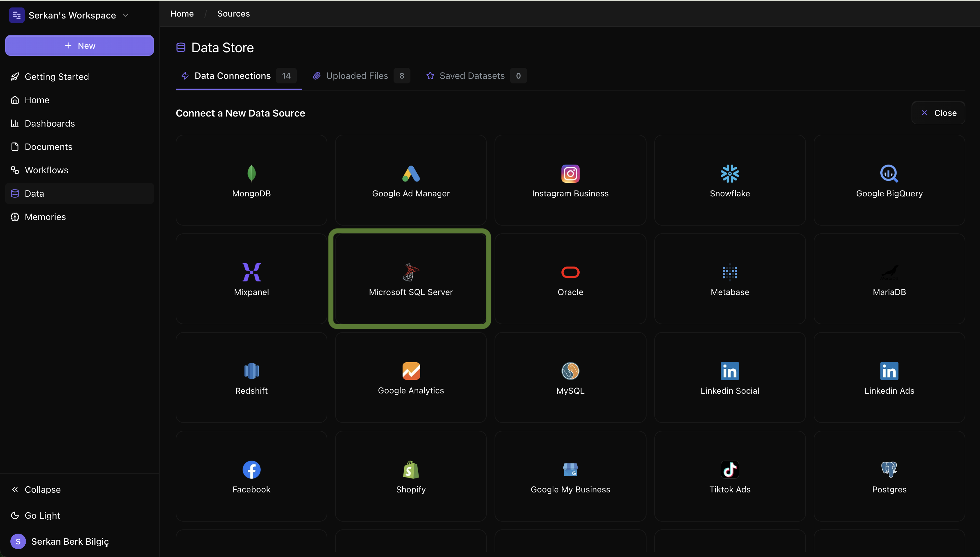Select the Redshift icon

(x=251, y=371)
